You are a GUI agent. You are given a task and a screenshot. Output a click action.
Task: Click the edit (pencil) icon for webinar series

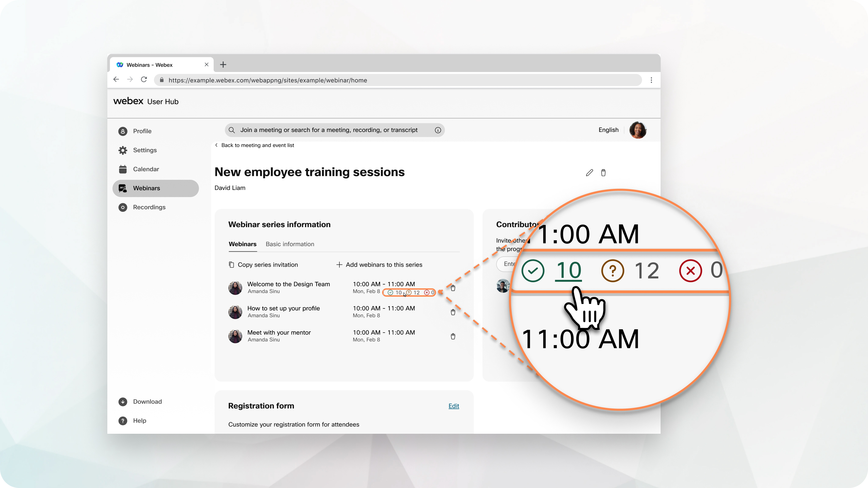(590, 173)
